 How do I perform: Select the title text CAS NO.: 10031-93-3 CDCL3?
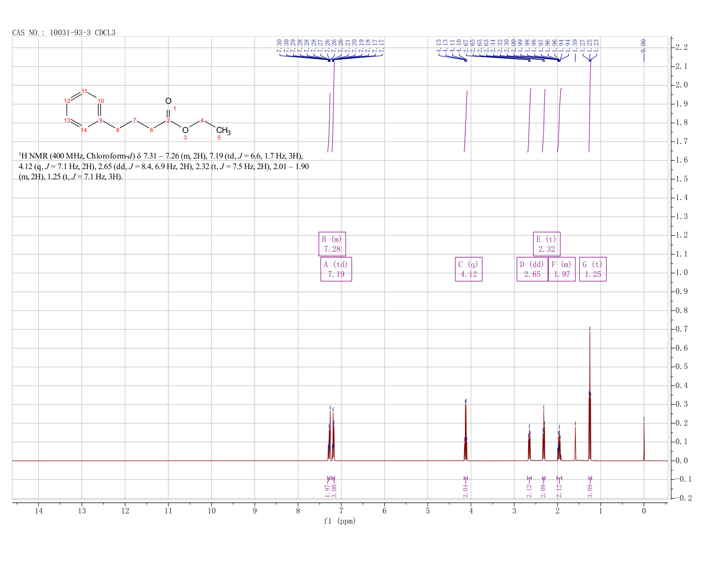pyautogui.click(x=64, y=33)
